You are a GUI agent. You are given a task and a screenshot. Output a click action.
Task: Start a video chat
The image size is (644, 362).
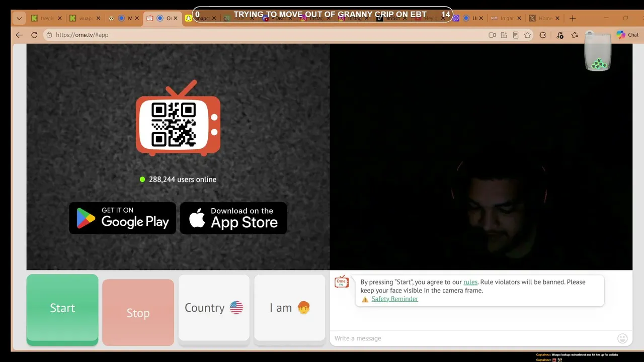pos(62,308)
